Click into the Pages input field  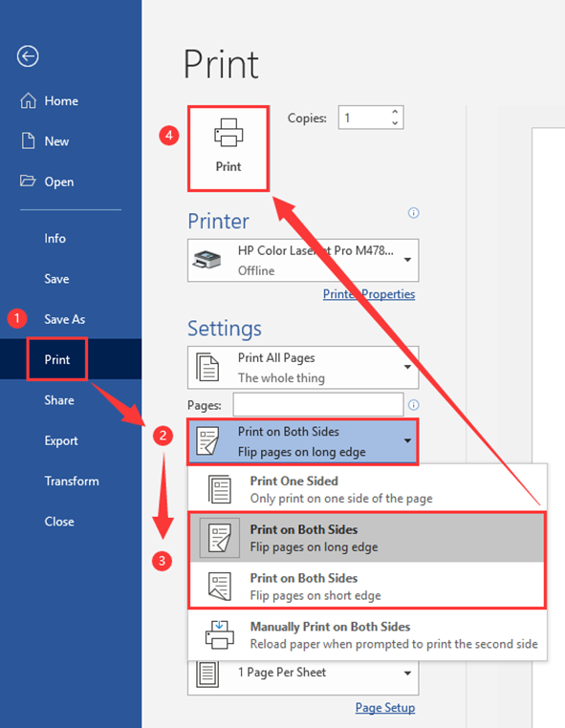[318, 404]
